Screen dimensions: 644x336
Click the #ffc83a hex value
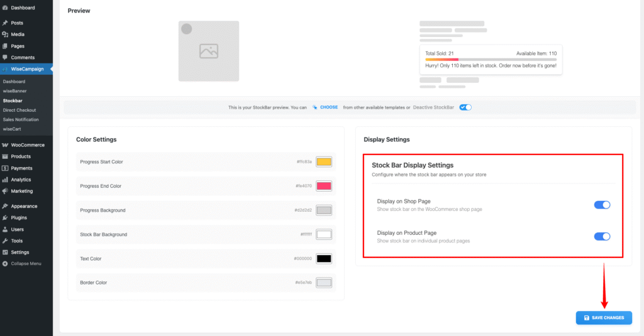pyautogui.click(x=304, y=162)
